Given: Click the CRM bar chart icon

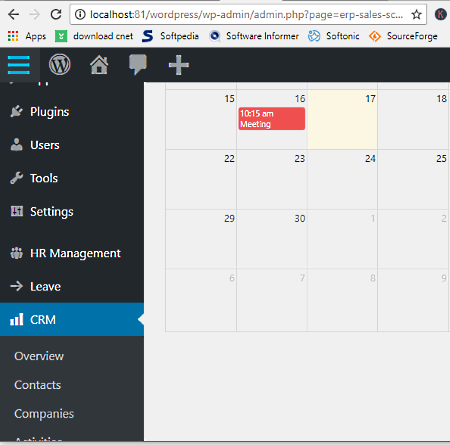Looking at the screenshot, I should click(x=17, y=319).
